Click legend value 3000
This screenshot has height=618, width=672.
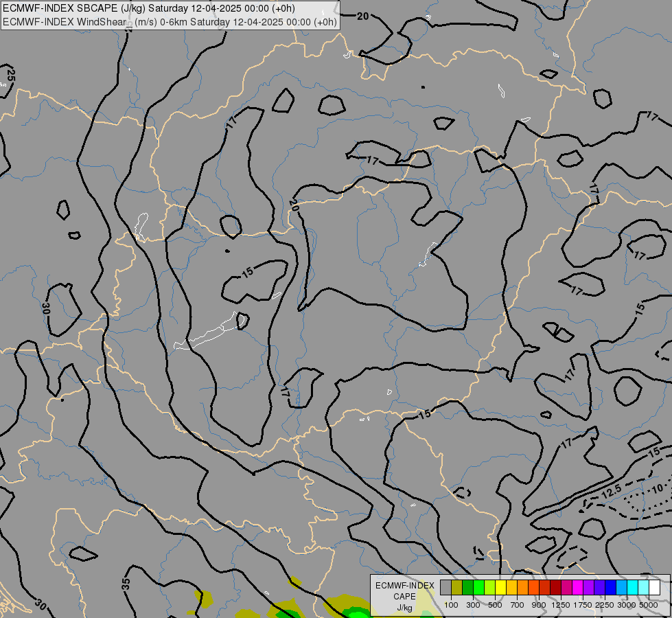[x=627, y=605]
